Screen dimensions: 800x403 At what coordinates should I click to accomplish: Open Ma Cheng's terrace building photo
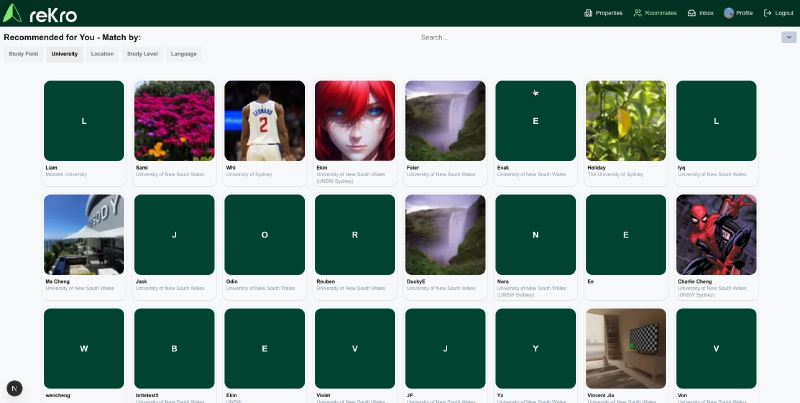point(84,235)
